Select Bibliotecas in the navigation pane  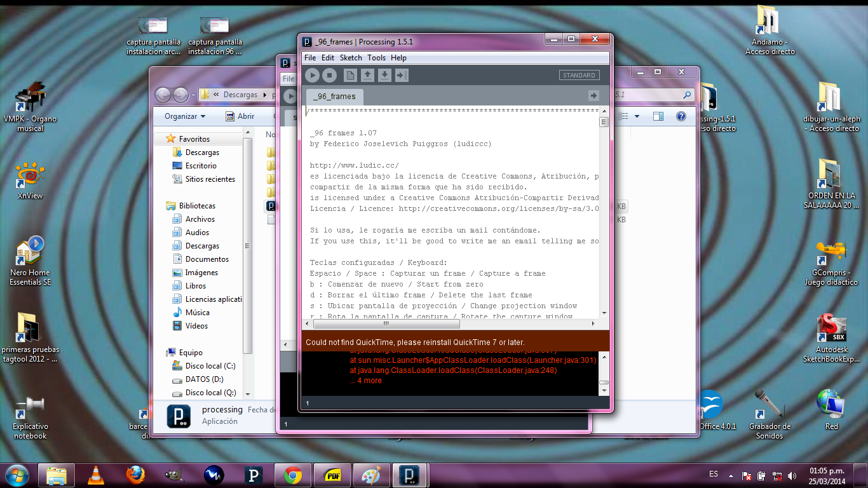[197, 206]
